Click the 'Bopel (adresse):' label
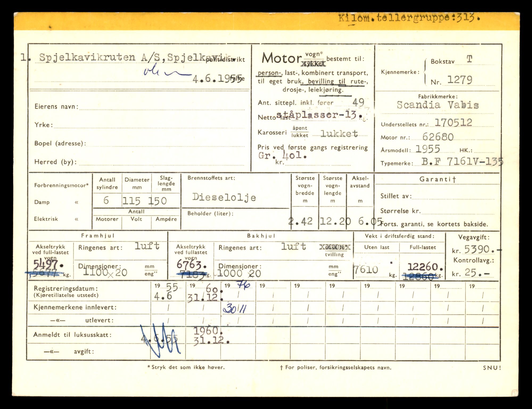The height and width of the screenshot is (409, 532). [60, 144]
